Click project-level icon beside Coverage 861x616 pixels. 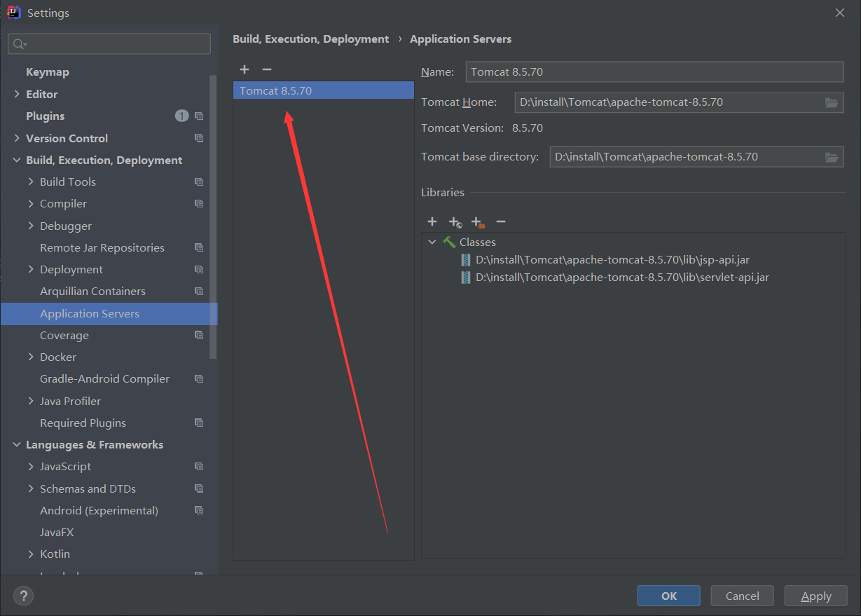tap(199, 336)
